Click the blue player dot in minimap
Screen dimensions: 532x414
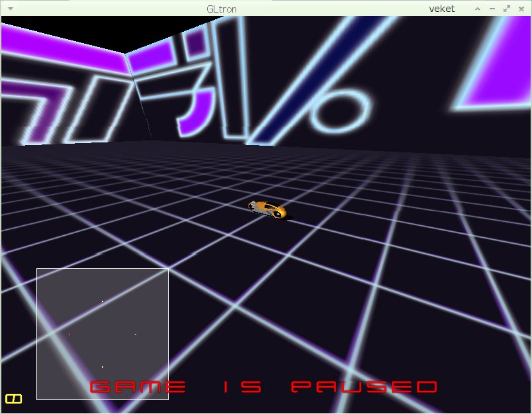coord(136,335)
